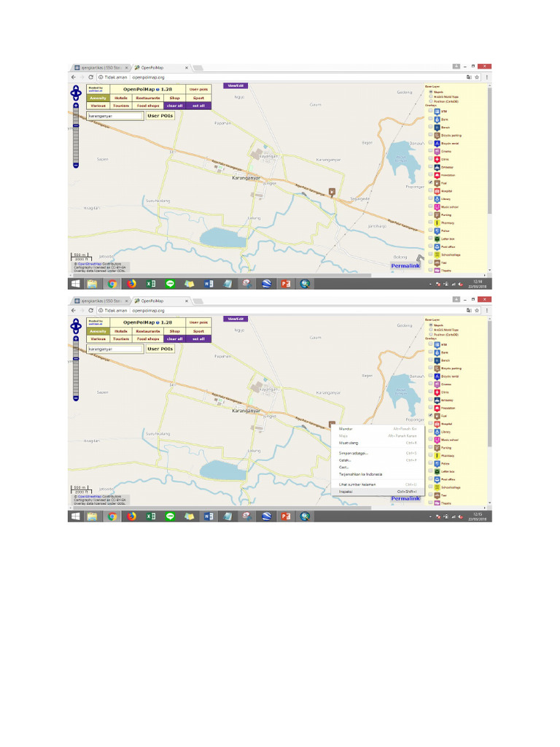Click the Letter box icon in lower screenshot
The height and width of the screenshot is (747, 560).
coord(437,472)
